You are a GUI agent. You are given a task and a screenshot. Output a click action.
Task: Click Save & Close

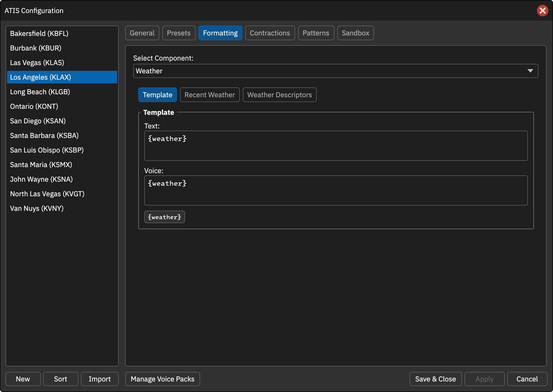coord(436,379)
